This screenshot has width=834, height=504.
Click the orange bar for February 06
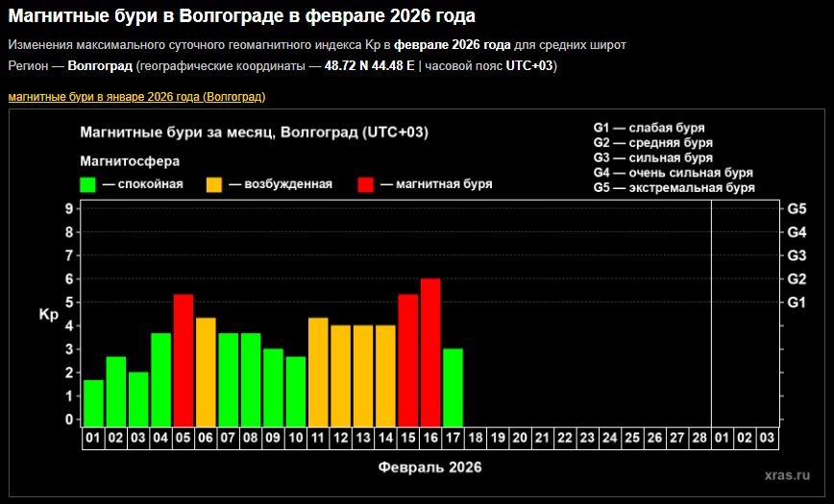point(206,372)
